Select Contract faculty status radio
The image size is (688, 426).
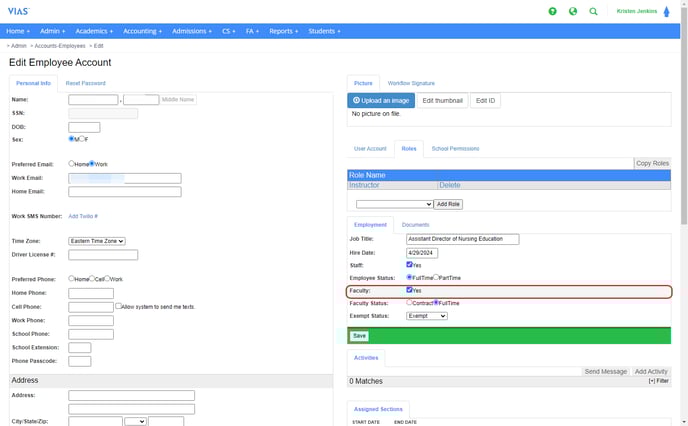409,302
